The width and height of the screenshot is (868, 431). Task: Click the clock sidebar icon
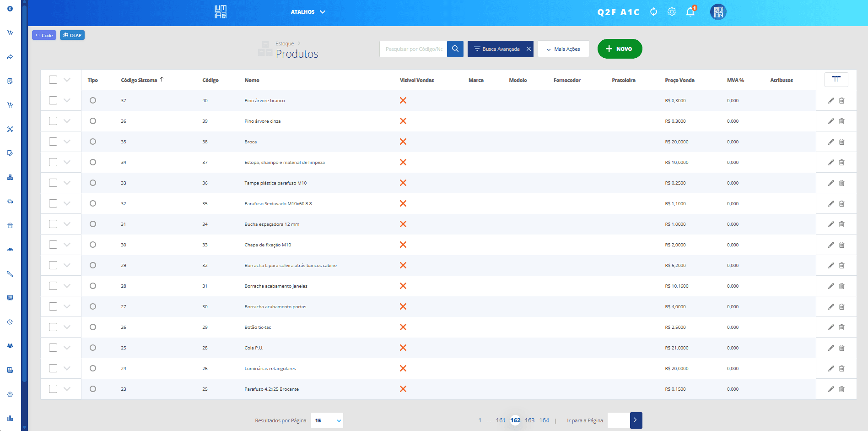point(10,322)
